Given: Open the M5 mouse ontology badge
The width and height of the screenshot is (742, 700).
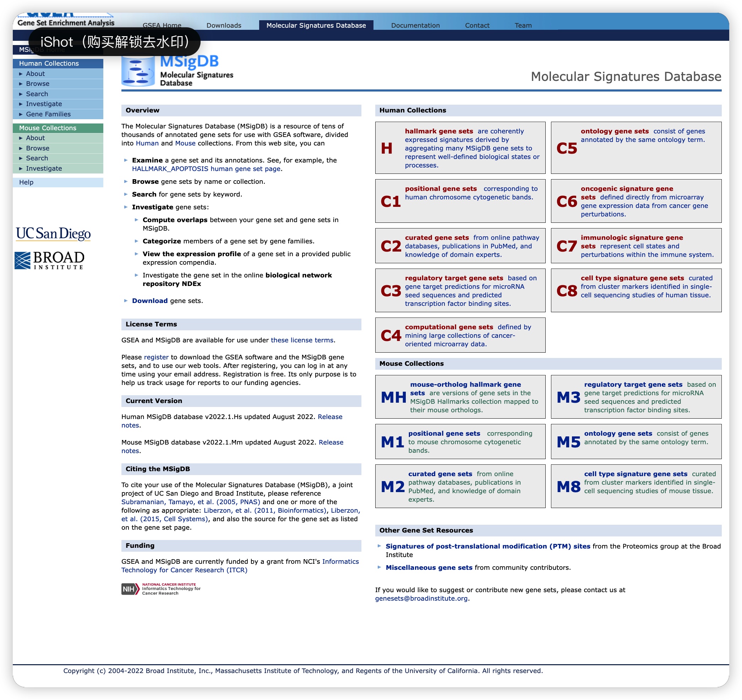Looking at the screenshot, I should [568, 442].
